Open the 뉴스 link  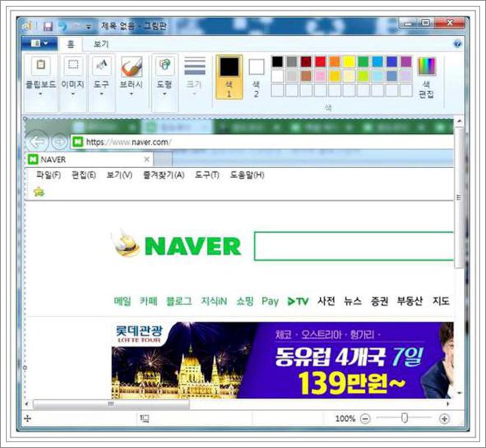pos(353,301)
